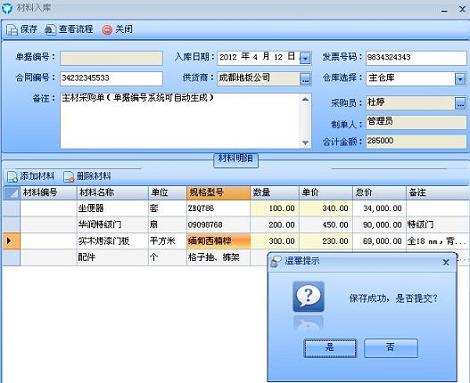Viewport: 470px width, 383px height.
Task: Decline submission with the 否 button
Action: 391,348
